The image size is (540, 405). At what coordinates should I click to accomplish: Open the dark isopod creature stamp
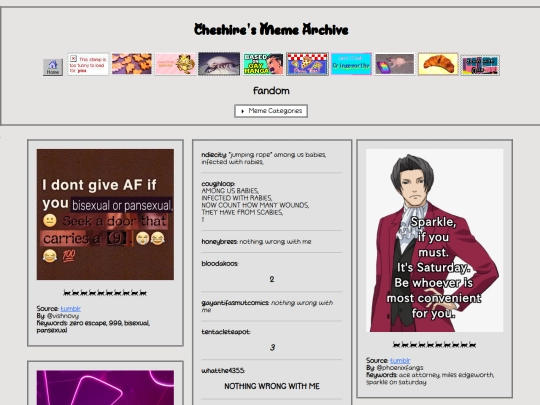click(219, 64)
